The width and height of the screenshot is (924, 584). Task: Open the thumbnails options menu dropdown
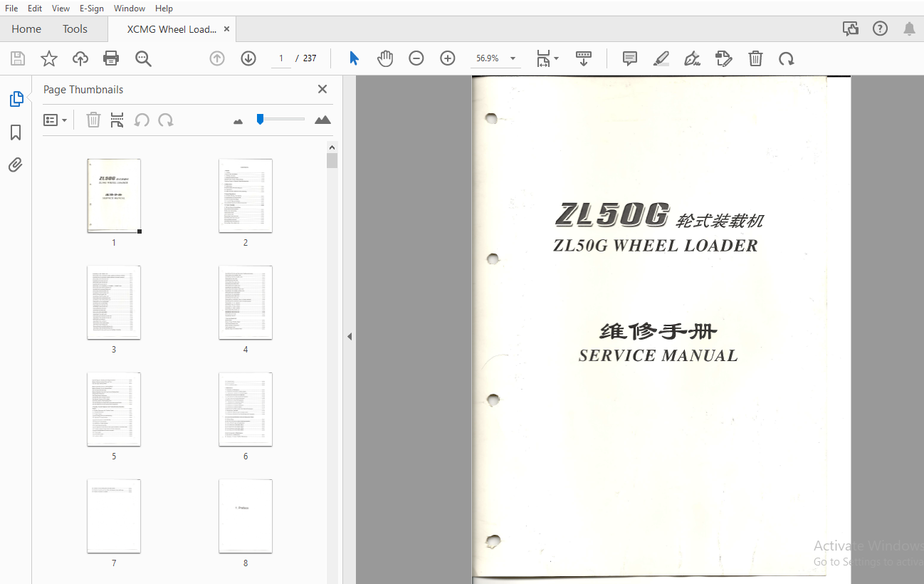tap(55, 120)
